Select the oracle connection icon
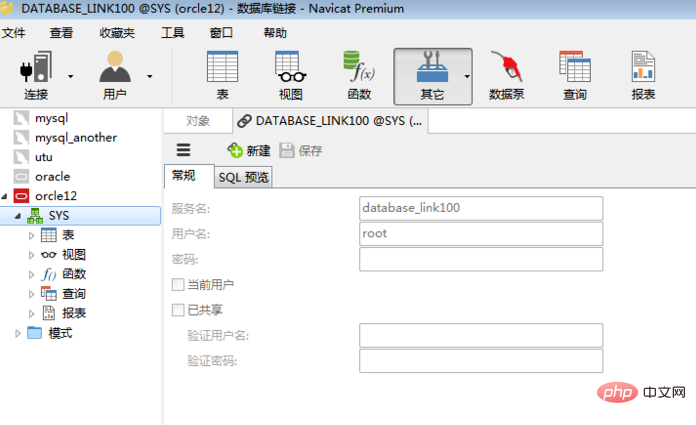Viewport: 696px width, 425px height. pos(21,177)
